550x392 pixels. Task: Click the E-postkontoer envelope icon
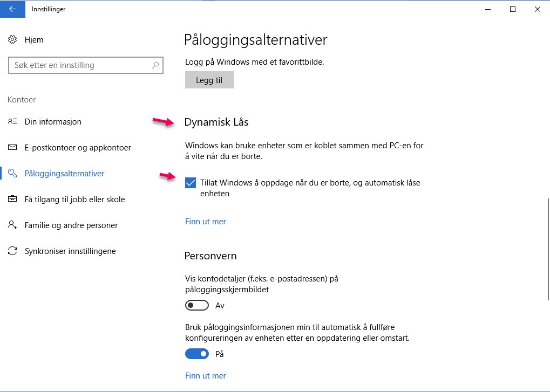(x=12, y=148)
